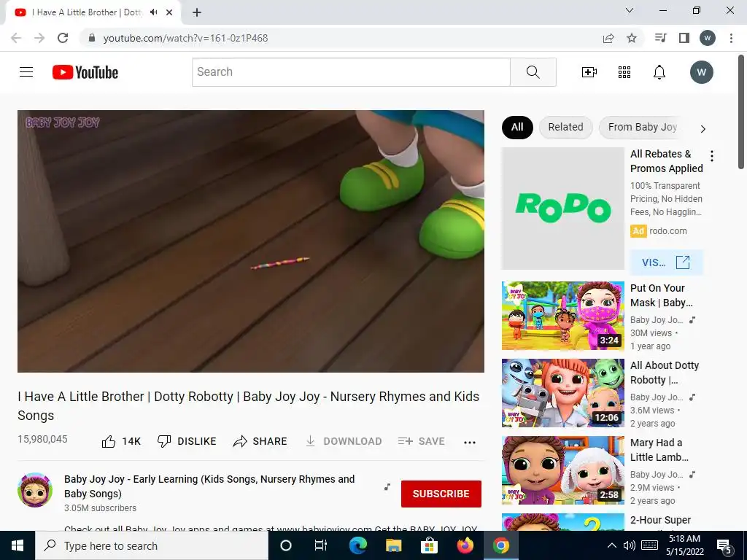Open more actions ellipsis under video

[470, 443]
